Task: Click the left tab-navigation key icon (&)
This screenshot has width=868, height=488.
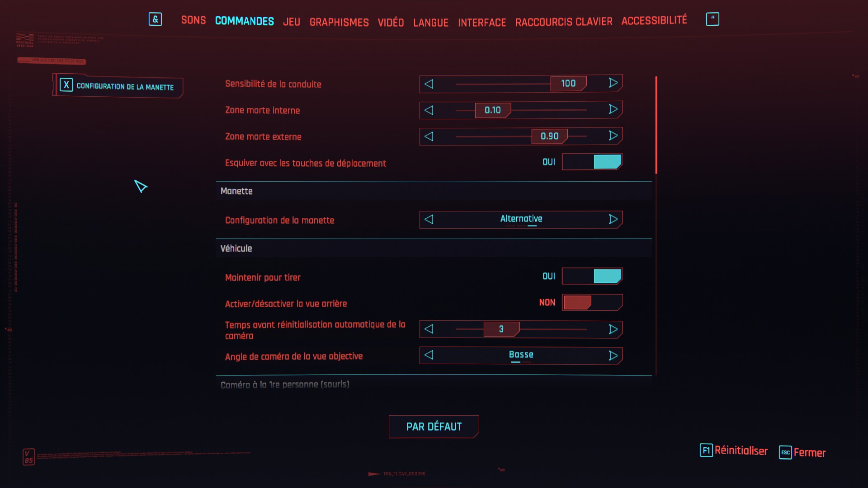Action: (155, 19)
